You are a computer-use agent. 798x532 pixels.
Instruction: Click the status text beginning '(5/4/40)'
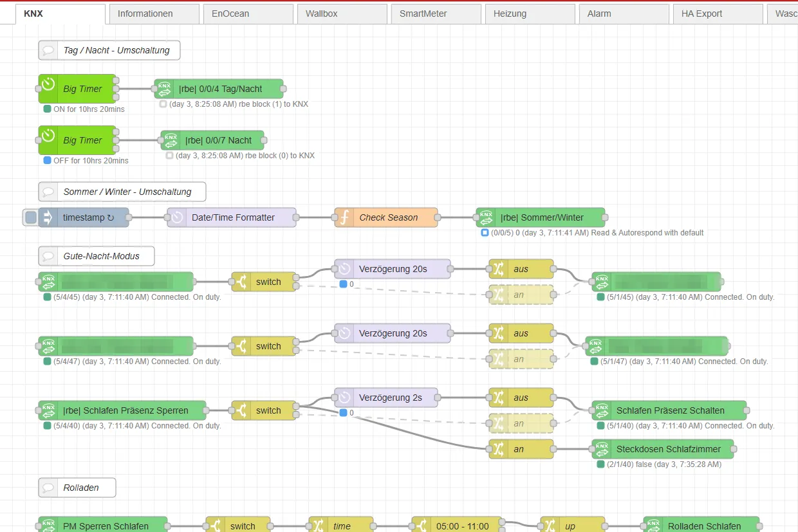click(x=137, y=426)
